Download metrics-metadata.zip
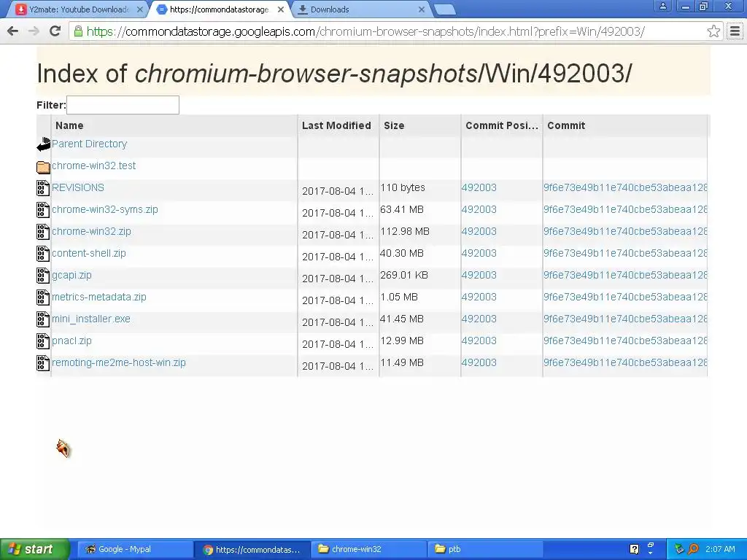This screenshot has width=747, height=560. [98, 297]
